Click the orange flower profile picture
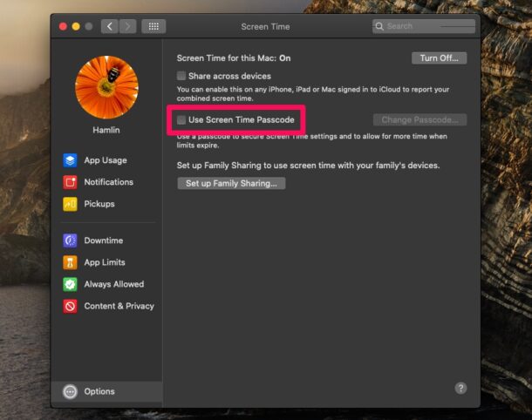This screenshot has width=532, height=420. tap(106, 87)
